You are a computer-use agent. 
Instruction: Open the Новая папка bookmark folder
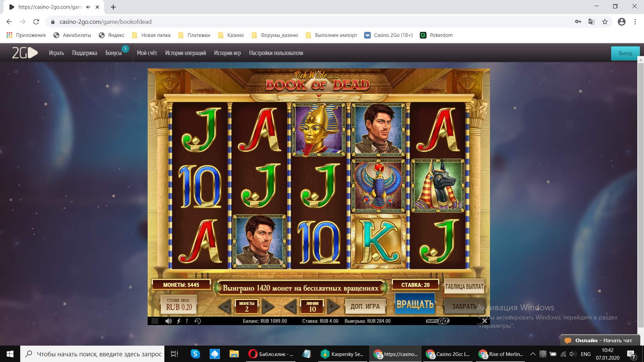151,35
